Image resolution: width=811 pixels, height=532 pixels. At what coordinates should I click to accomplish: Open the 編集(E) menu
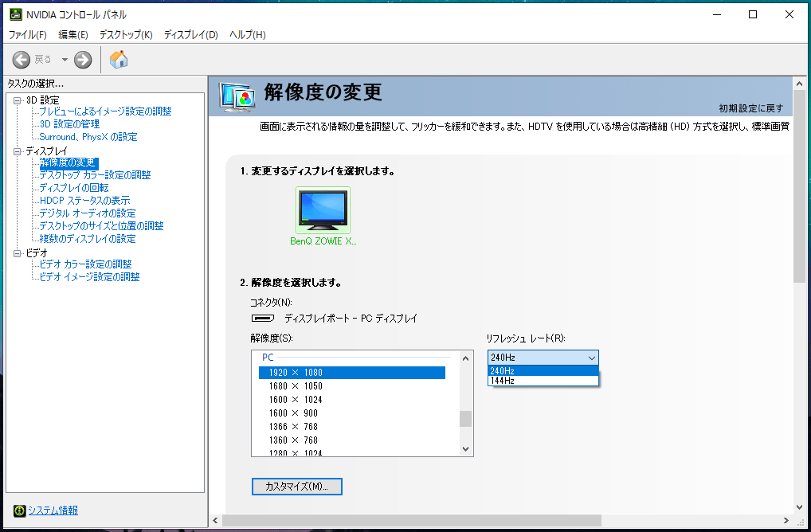coord(73,34)
